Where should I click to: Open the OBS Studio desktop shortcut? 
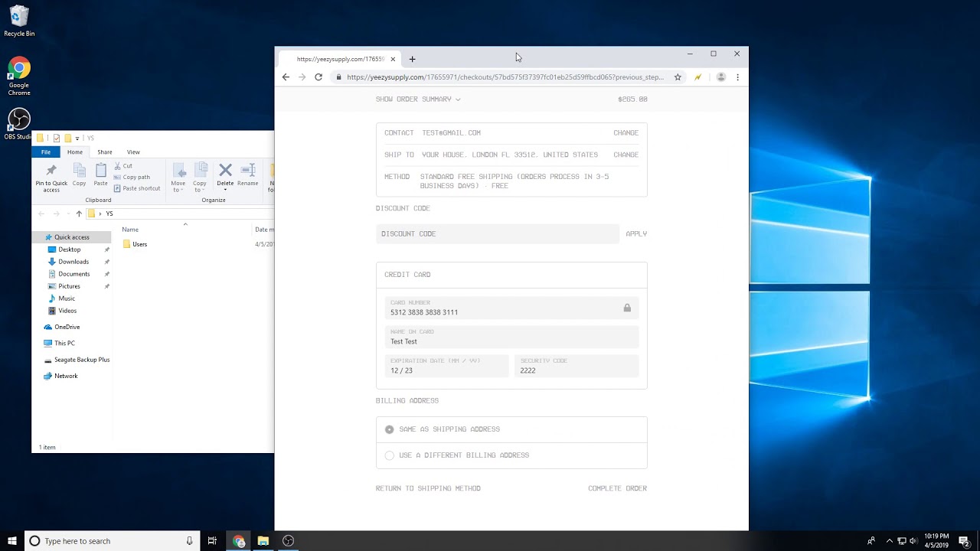18,124
